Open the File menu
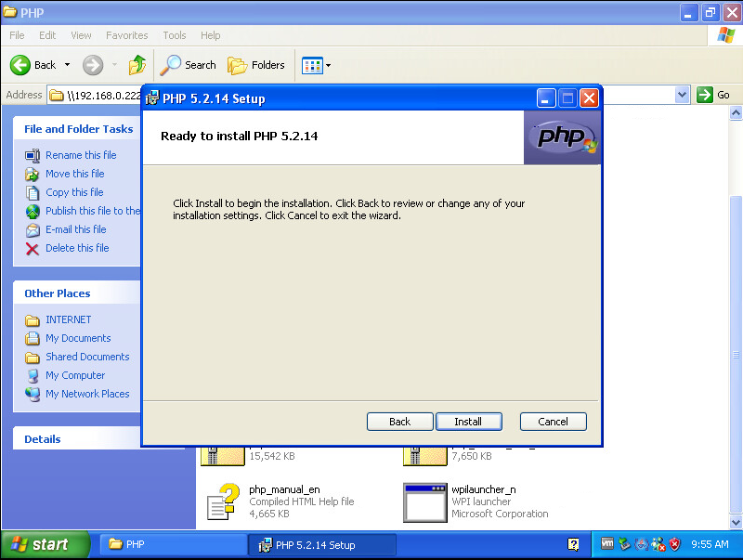743x560 pixels. click(17, 35)
